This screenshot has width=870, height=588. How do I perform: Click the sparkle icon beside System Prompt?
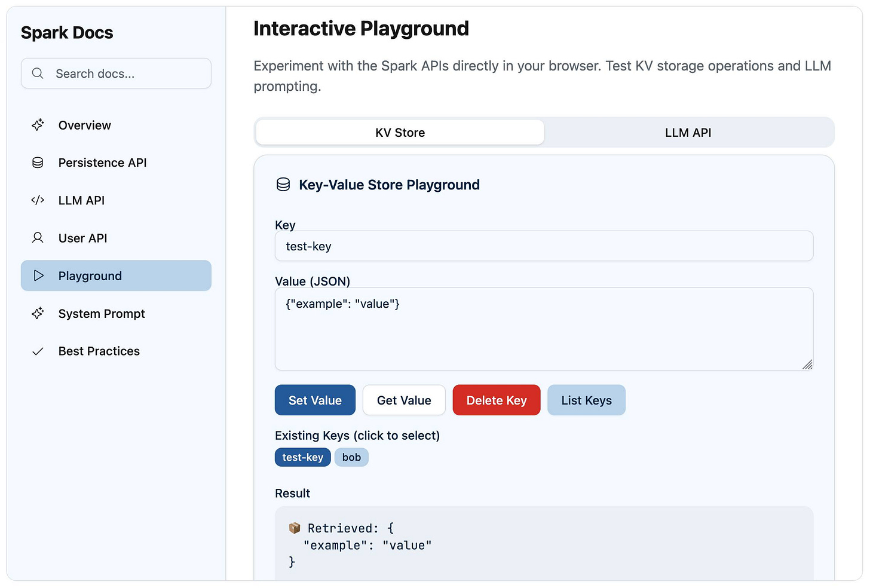coord(38,313)
